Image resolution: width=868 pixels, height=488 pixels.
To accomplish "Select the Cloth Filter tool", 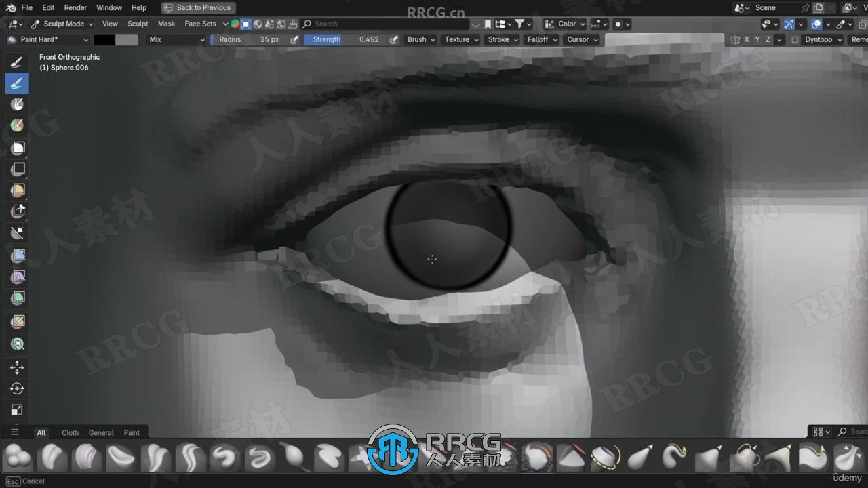I will tap(17, 277).
